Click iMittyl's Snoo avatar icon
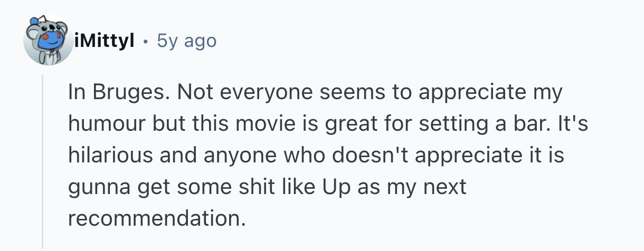Viewport: 644px width, 251px height. tap(46, 41)
